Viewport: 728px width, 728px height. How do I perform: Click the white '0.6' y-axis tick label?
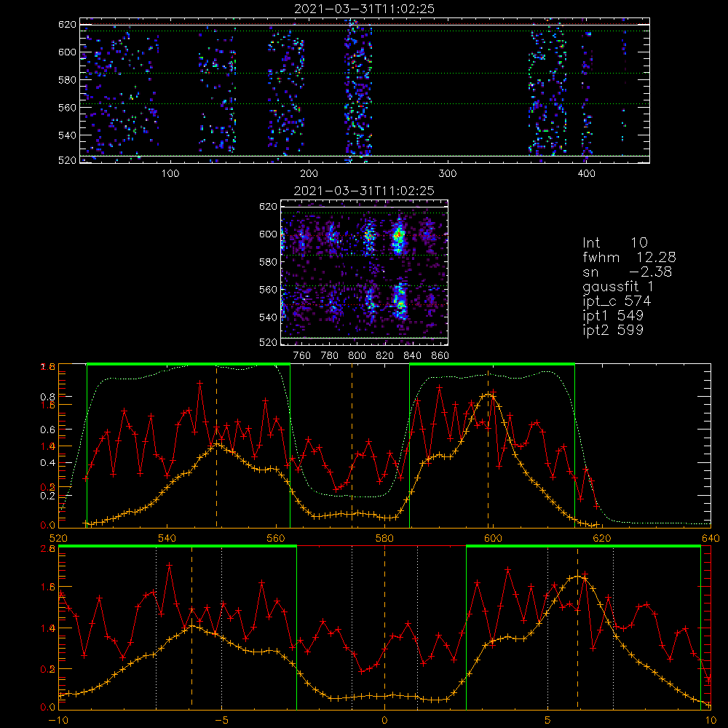48,430
